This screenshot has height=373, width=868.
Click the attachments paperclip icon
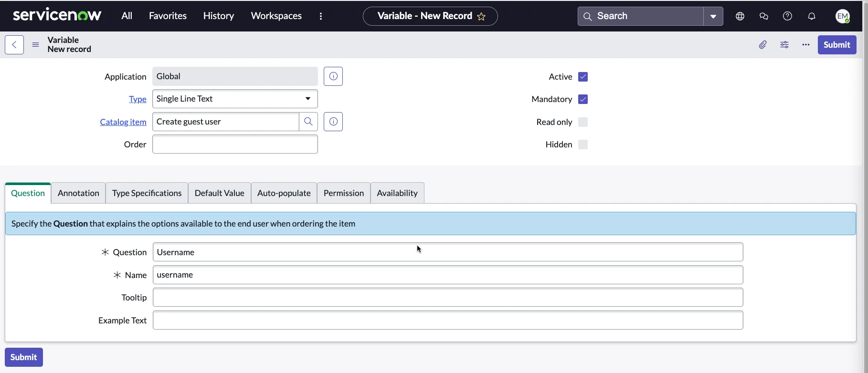[x=762, y=45]
